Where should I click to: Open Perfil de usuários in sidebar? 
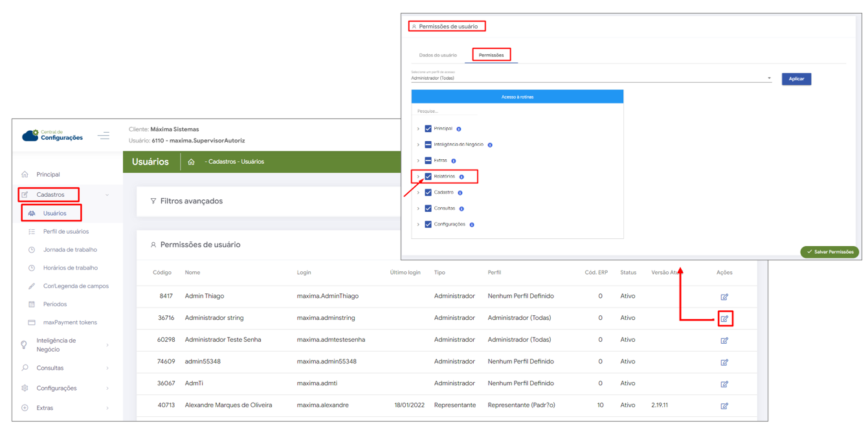[66, 231]
